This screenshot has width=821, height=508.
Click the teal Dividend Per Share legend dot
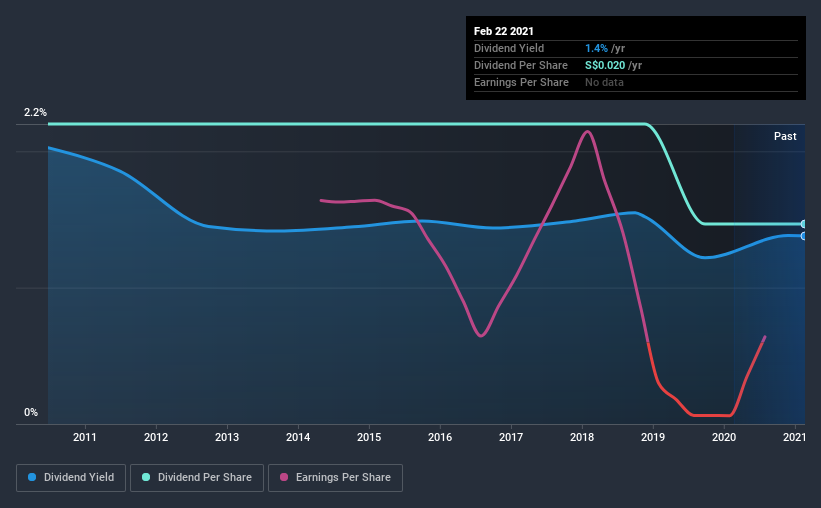point(146,477)
